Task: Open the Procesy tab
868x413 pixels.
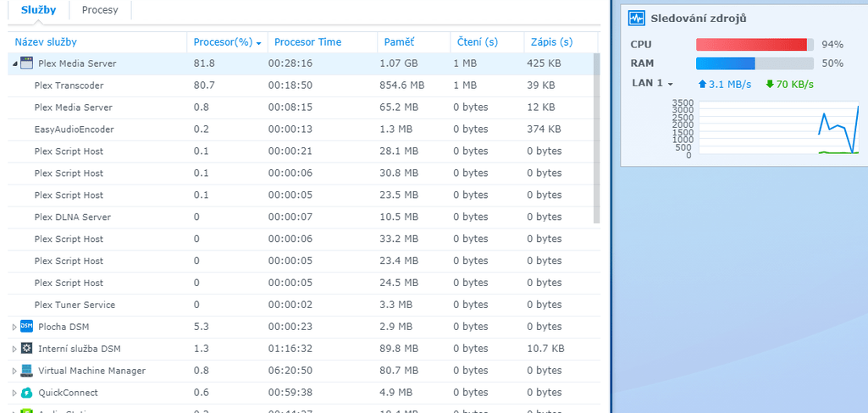Action: click(100, 10)
